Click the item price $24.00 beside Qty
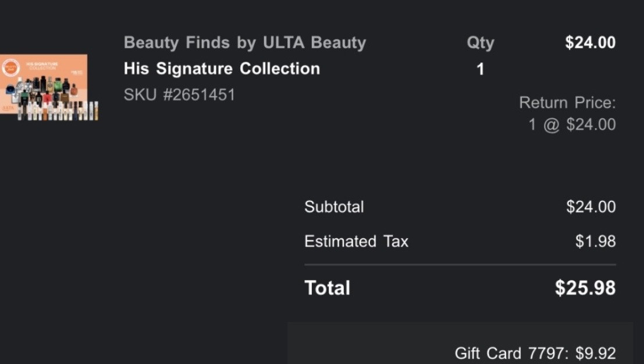Screen dimensions: 644x364 (x=590, y=43)
